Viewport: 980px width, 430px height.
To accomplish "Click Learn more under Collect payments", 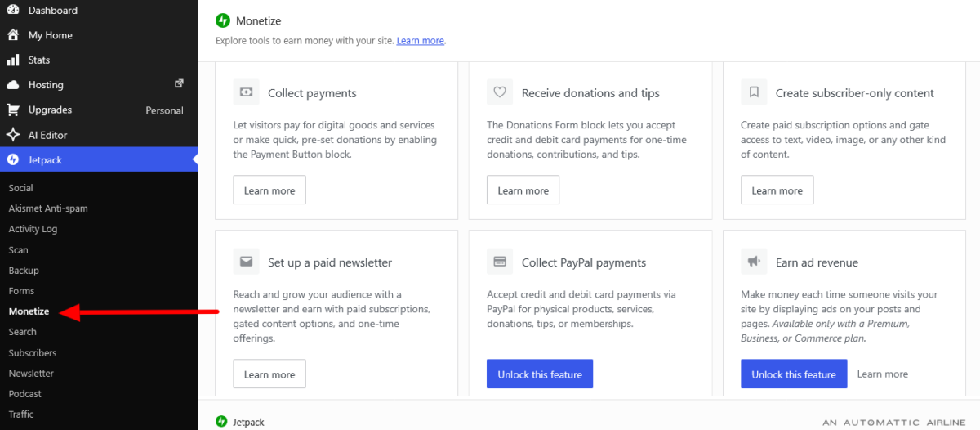I will coord(269,190).
